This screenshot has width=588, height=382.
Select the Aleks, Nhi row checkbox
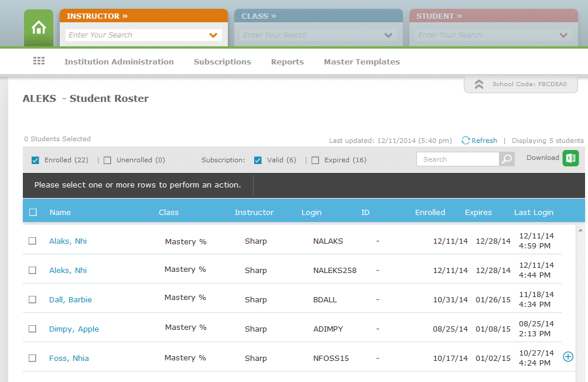33,270
